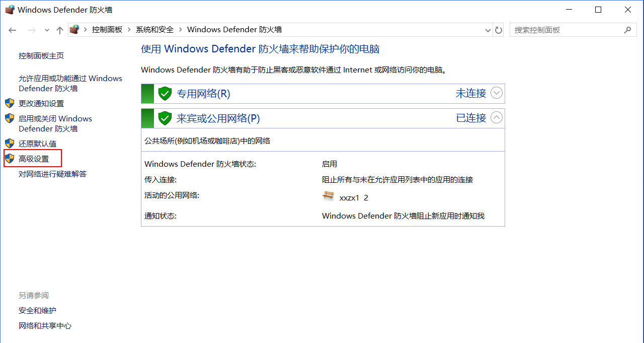The width and height of the screenshot is (644, 343).
Task: Open 允许应用或功能通过 Windows Defender 防火墙
Action: (70, 83)
